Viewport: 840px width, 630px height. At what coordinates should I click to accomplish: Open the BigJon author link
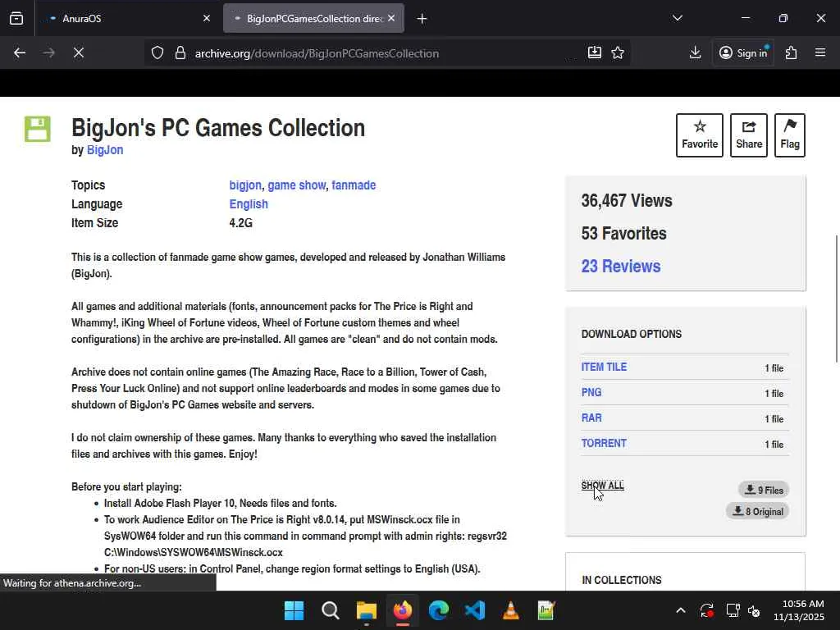[x=105, y=150]
